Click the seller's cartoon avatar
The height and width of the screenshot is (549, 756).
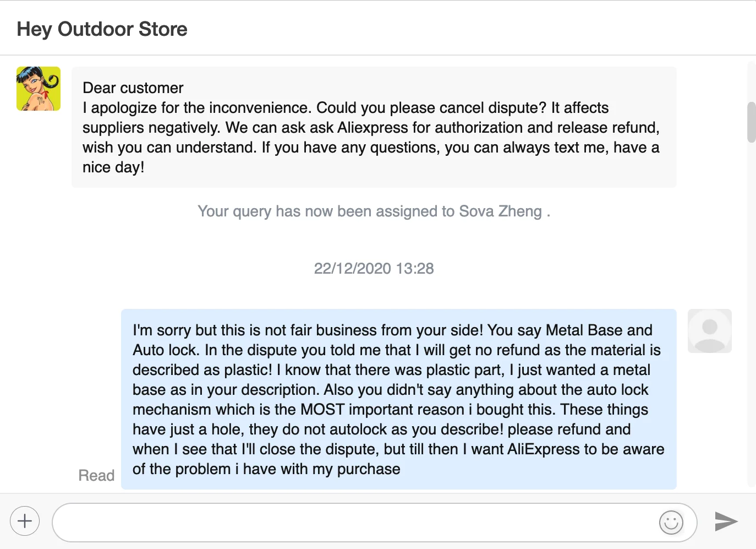(39, 89)
